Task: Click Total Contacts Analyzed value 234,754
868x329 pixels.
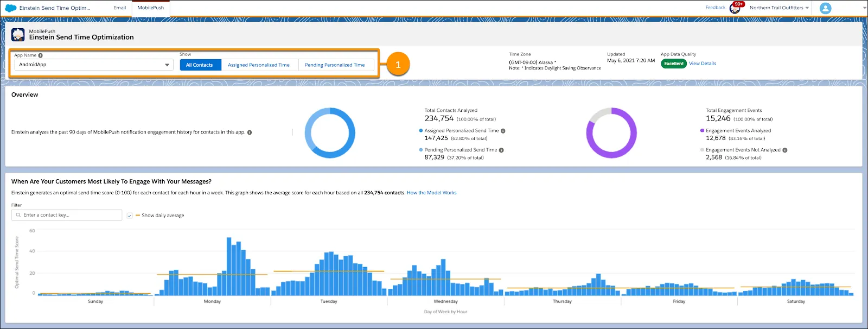Action: 439,118
